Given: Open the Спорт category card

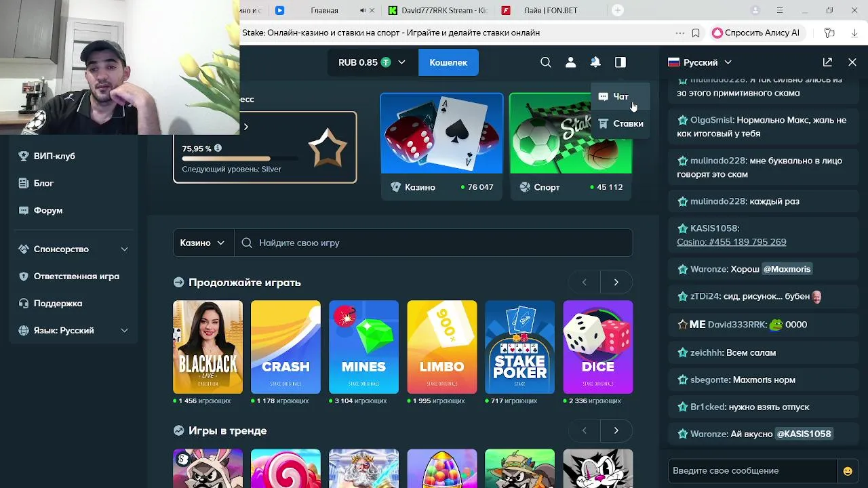Looking at the screenshot, I should 570,146.
